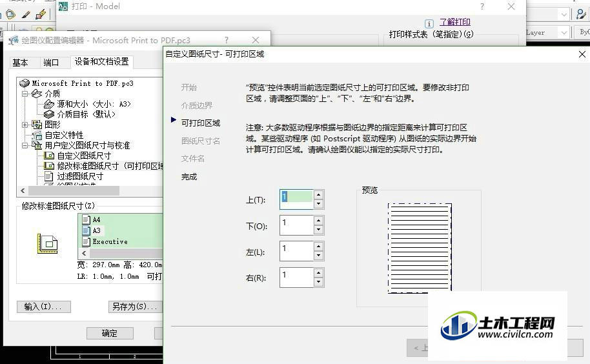Close the 自定义图纸尺寸 wizard dialog
The height and width of the screenshot is (364, 590).
tap(582, 54)
